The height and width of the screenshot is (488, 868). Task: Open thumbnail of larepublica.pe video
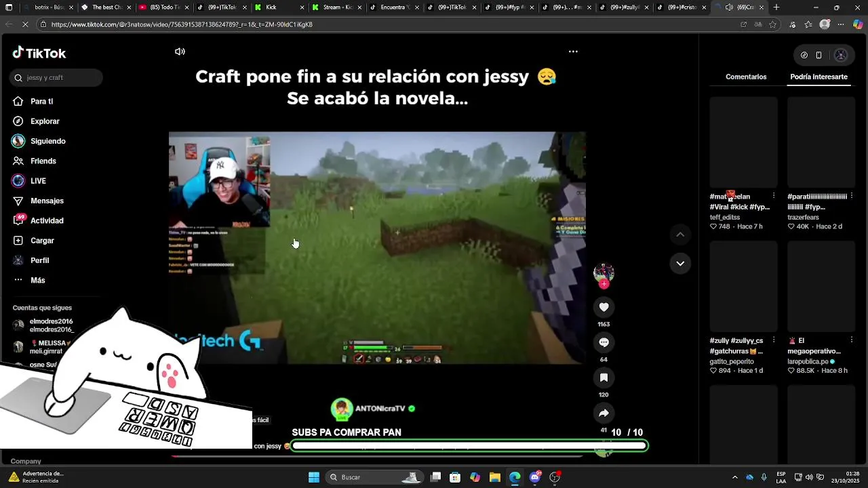click(x=821, y=286)
